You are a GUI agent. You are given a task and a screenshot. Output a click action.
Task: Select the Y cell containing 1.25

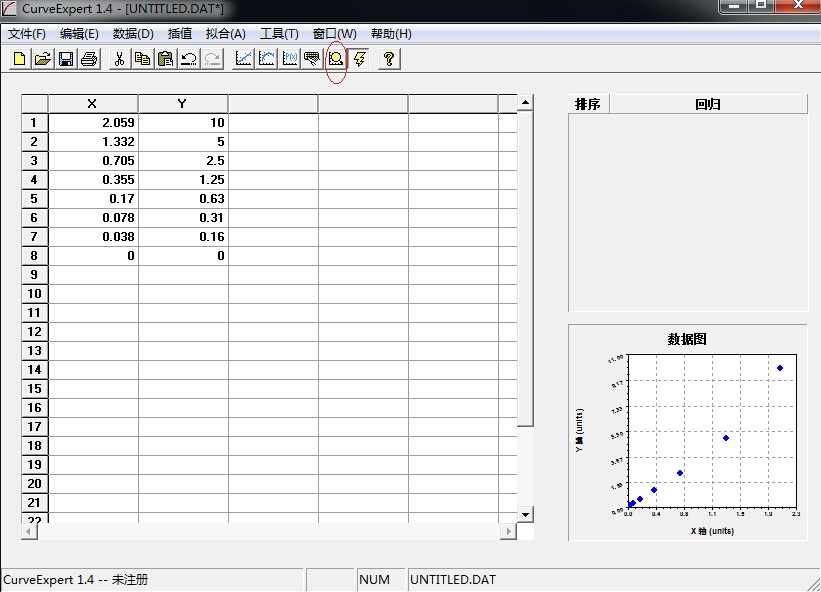tap(183, 180)
